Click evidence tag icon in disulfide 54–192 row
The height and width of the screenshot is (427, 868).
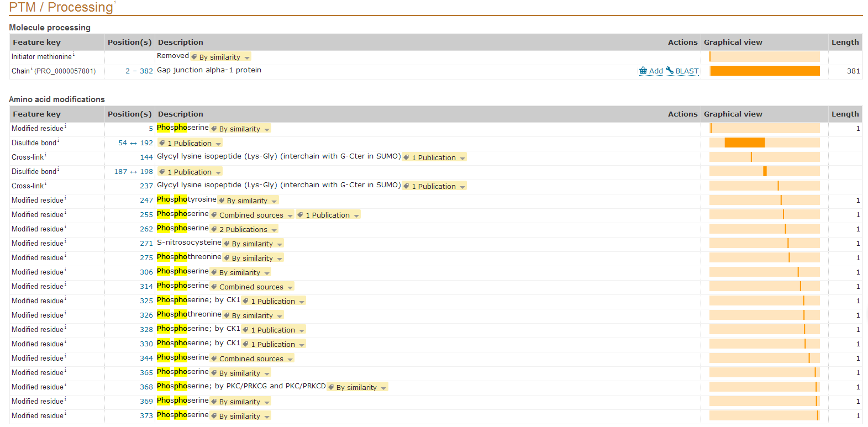coord(162,143)
